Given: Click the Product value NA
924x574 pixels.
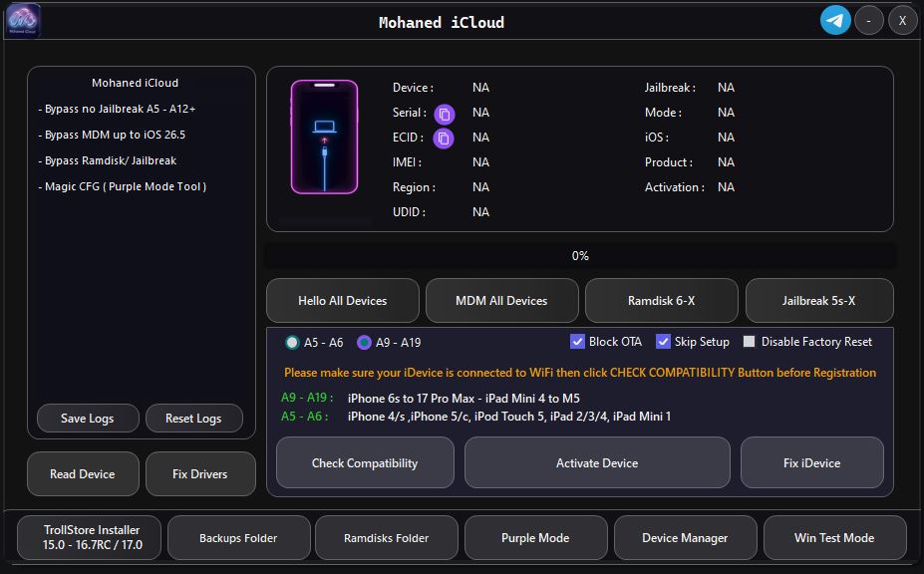Looking at the screenshot, I should [x=726, y=162].
